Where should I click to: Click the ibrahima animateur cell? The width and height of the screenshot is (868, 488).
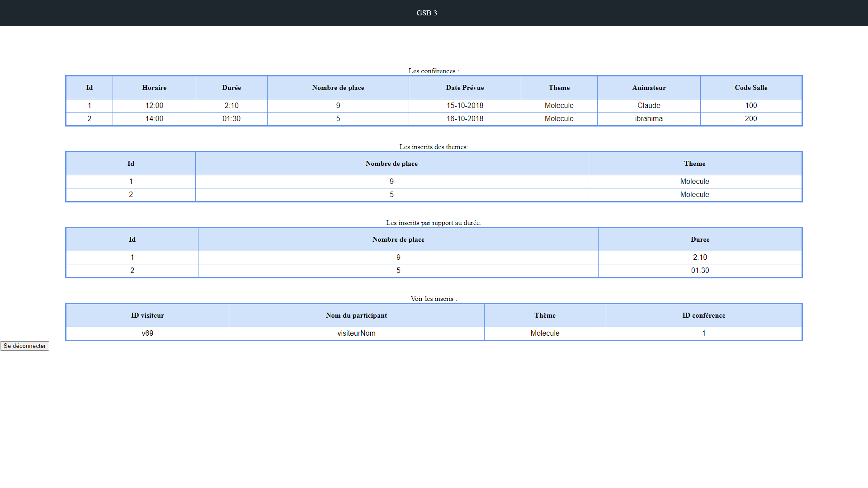648,118
